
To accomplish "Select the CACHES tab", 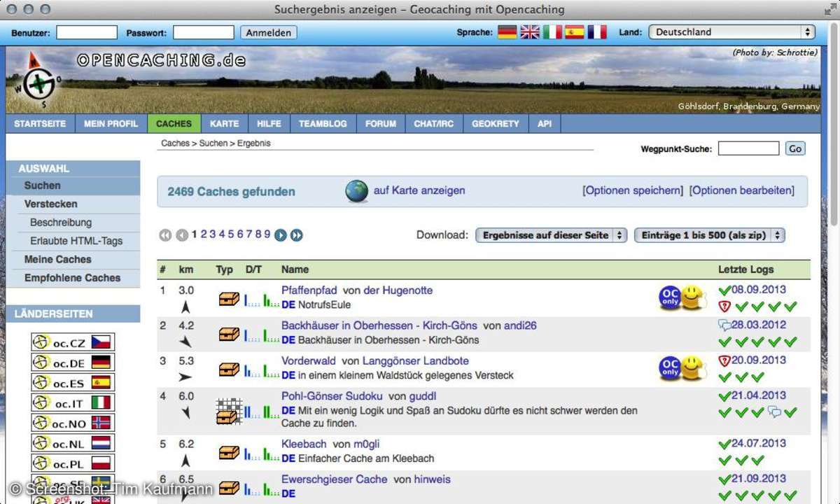I will [x=174, y=124].
